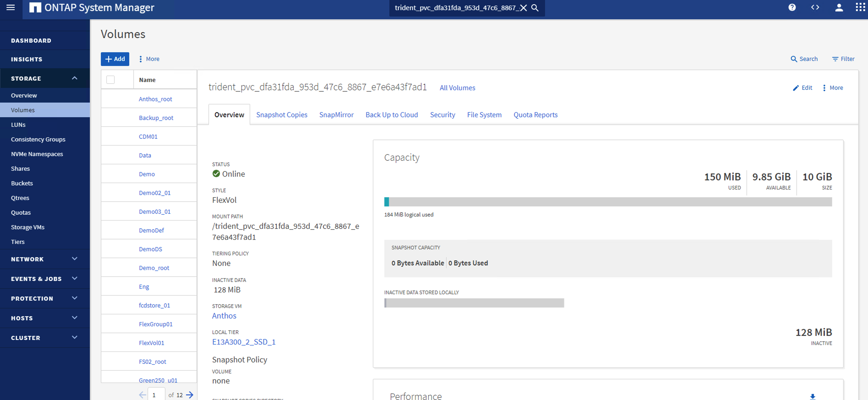The image size is (868, 400).
Task: Click the help question mark icon
Action: [x=792, y=7]
